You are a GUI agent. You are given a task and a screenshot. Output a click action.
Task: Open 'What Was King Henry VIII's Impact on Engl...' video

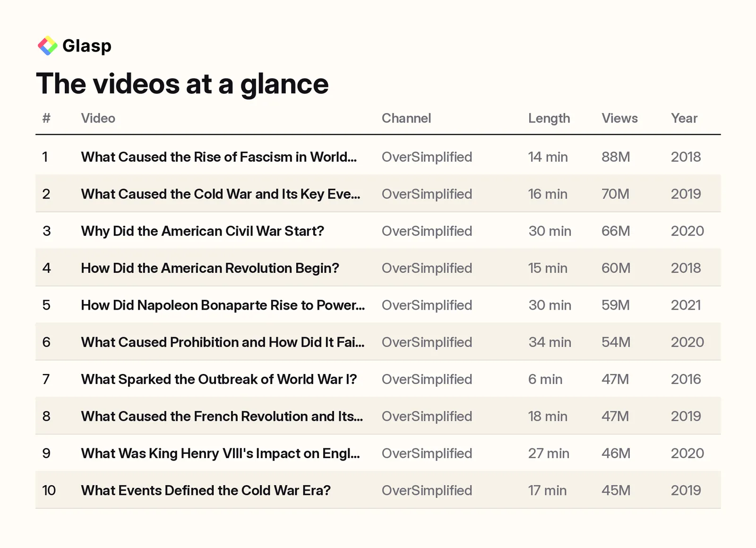(221, 453)
